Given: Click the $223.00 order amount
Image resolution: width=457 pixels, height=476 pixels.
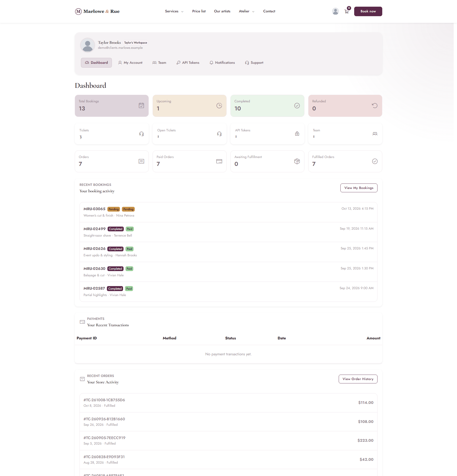Looking at the screenshot, I should pos(365,441).
